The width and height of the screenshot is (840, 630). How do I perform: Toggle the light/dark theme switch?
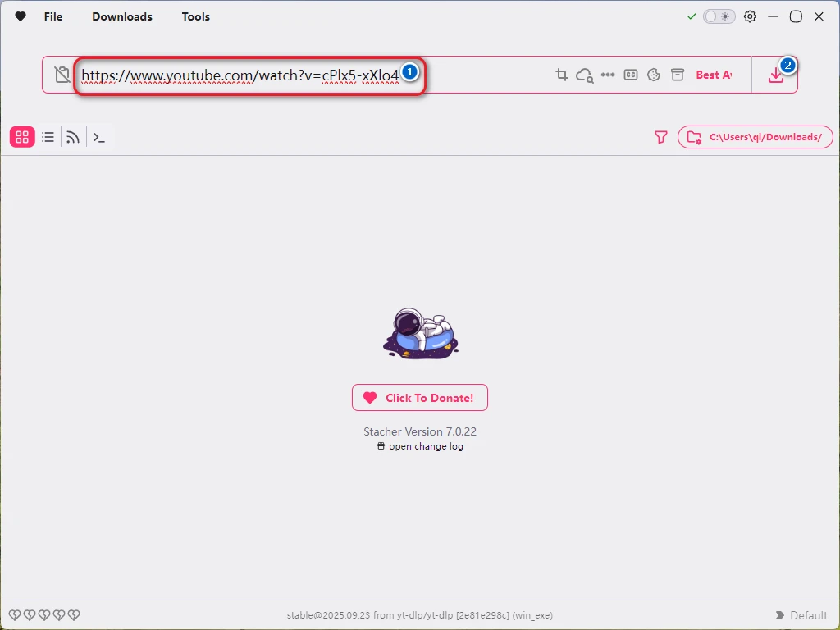pyautogui.click(x=719, y=16)
